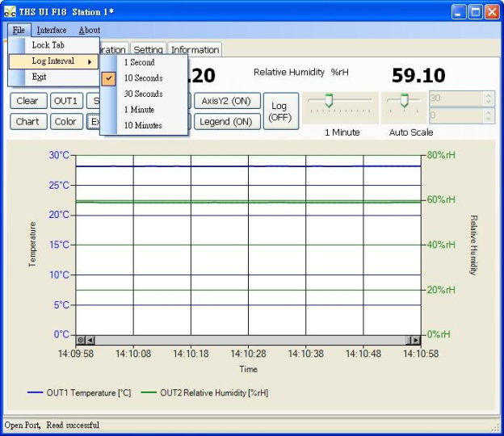This screenshot has width=504, height=436.
Task: Toggle the Legend (ON) button
Action: point(226,122)
